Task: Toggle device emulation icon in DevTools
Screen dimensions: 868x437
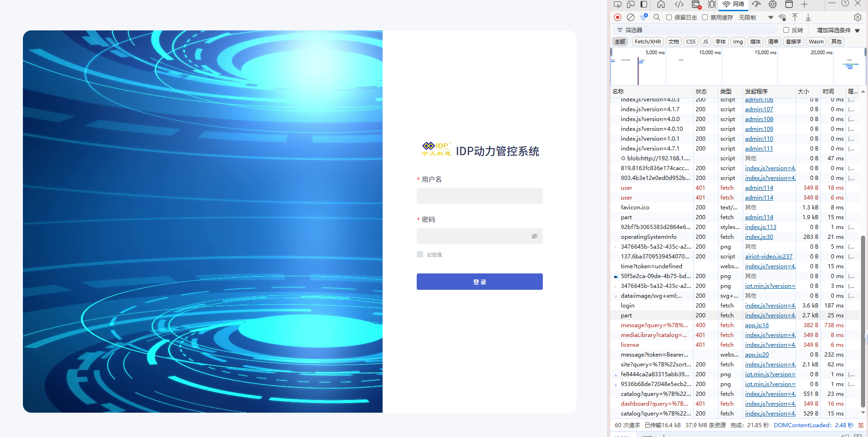Action: [631, 4]
